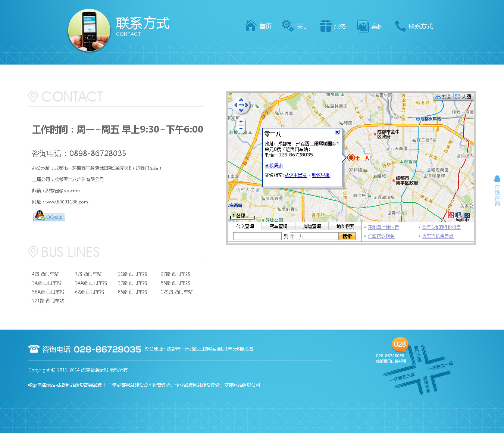The height and width of the screenshot is (433, 504).
Task: Click the mobile phone circular logo image
Action: [x=89, y=30]
